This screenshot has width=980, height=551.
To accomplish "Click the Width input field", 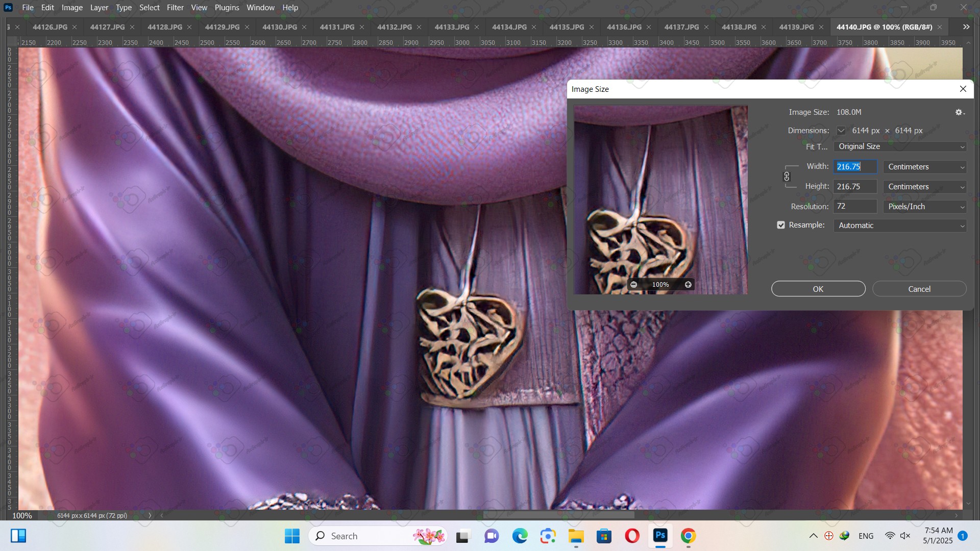I will pos(855,167).
